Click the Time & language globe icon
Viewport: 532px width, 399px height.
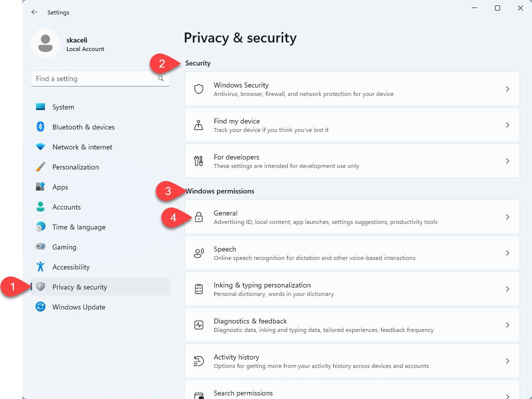pos(40,226)
